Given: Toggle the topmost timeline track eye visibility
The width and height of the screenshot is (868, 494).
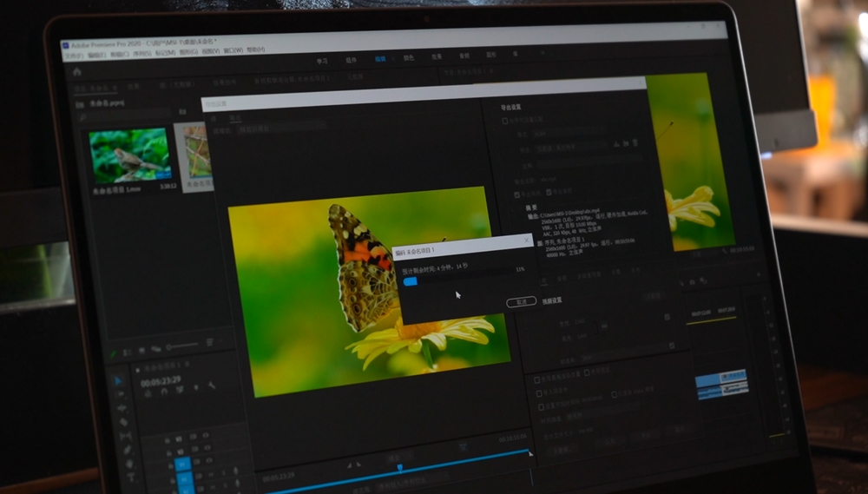Looking at the screenshot, I should point(206,436).
